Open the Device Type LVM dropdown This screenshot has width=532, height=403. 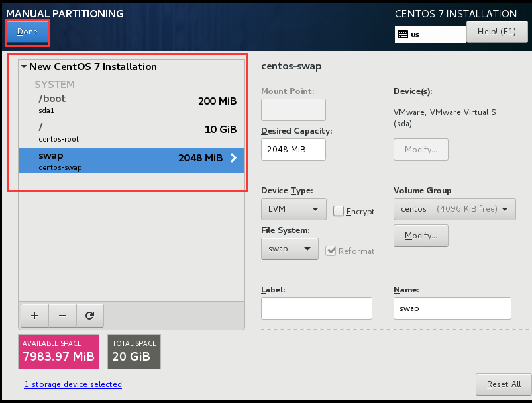pyautogui.click(x=293, y=209)
